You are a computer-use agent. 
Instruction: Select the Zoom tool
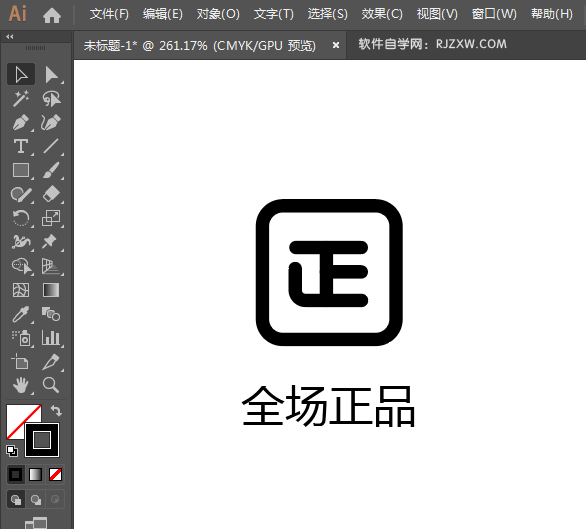51,385
